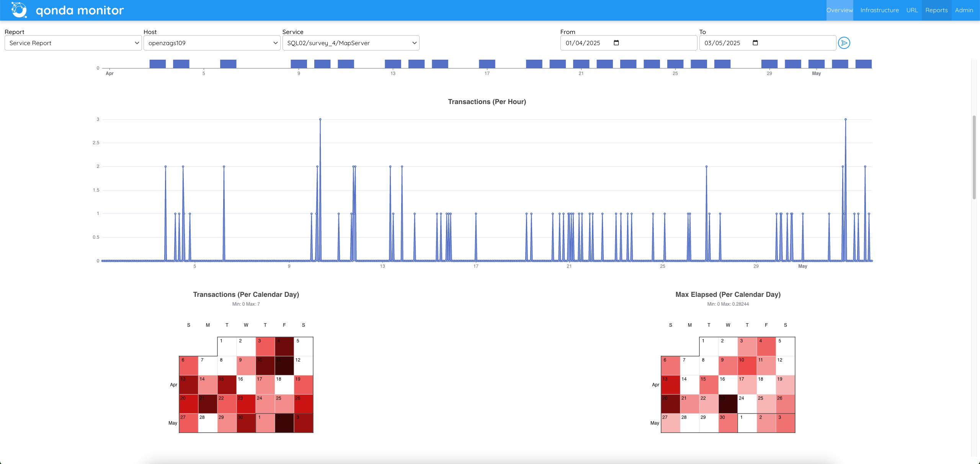Open the From date calendar picker icon

point(616,43)
